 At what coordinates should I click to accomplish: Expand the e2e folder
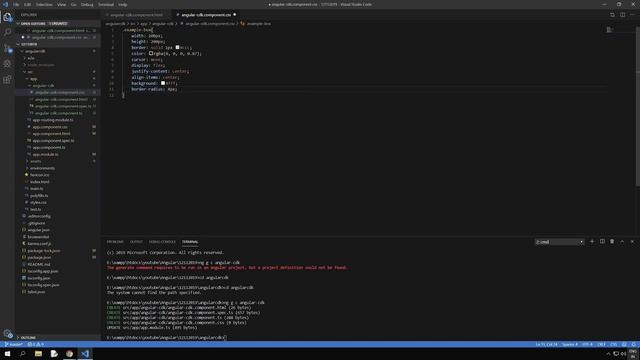click(x=57, y=58)
